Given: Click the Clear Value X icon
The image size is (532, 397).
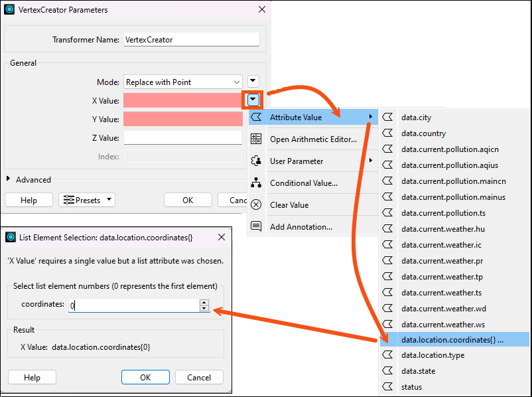Looking at the screenshot, I should click(256, 205).
